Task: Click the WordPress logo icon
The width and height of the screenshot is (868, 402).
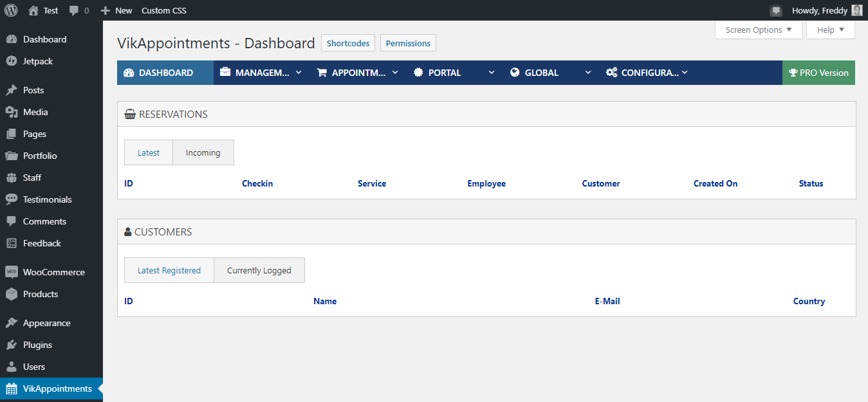Action: [x=10, y=10]
